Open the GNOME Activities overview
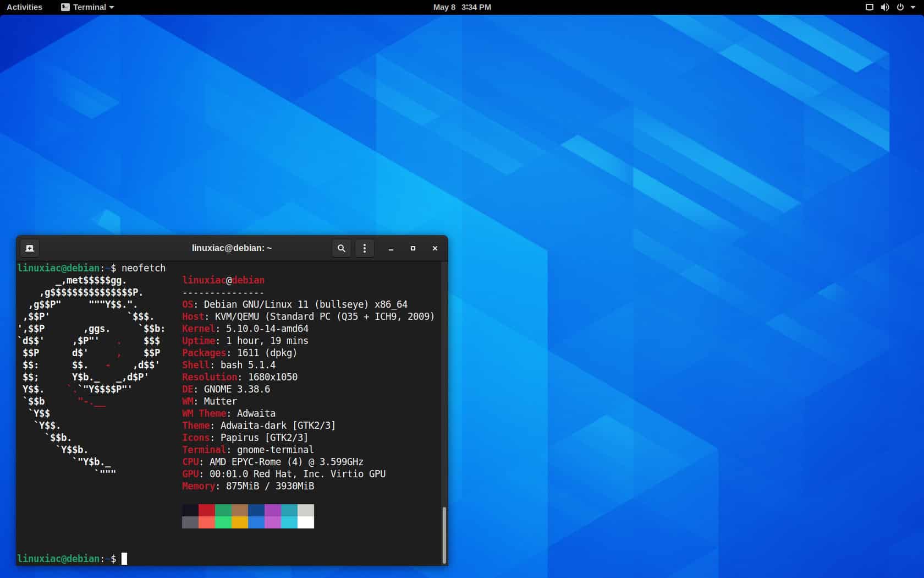 24,7
